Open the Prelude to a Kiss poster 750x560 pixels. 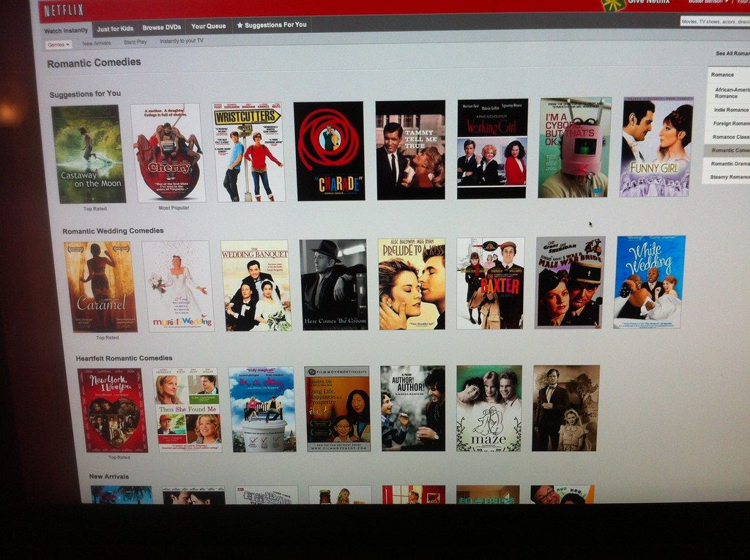[412, 284]
